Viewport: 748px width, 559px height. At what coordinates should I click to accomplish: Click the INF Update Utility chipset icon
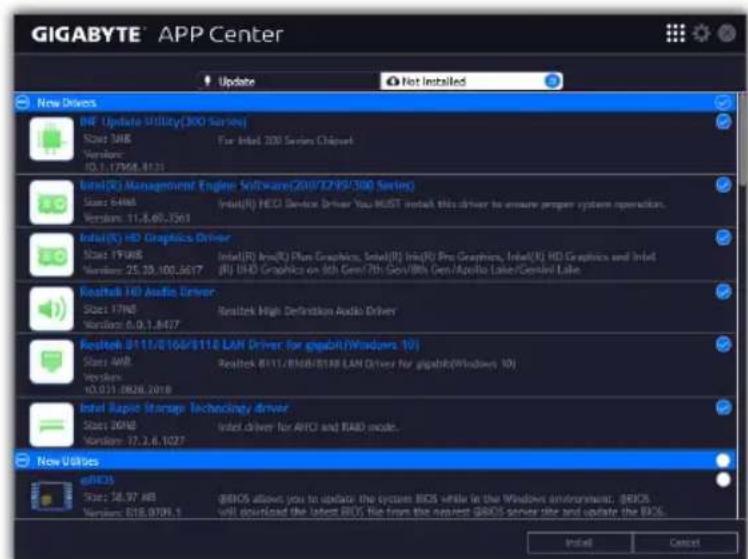coord(52,139)
